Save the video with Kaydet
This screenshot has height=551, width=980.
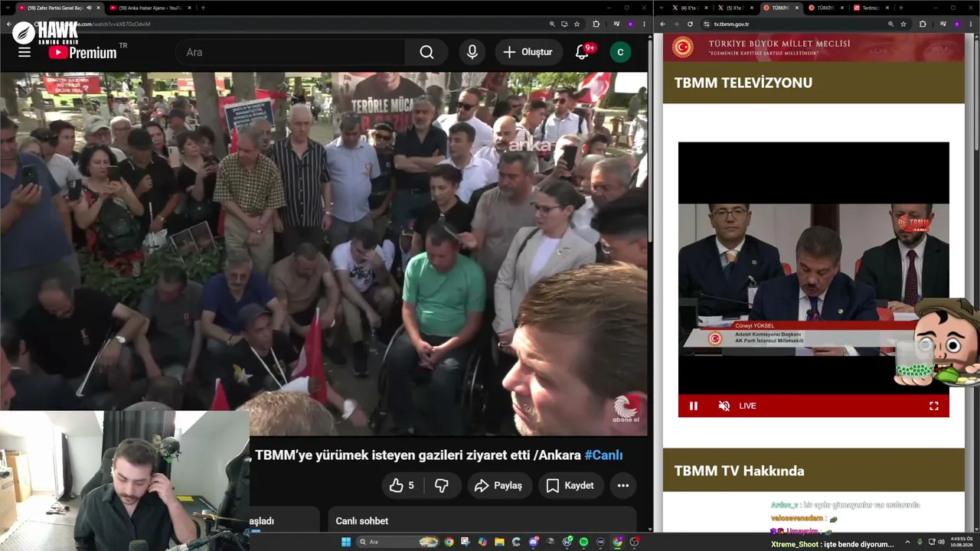[x=570, y=485]
